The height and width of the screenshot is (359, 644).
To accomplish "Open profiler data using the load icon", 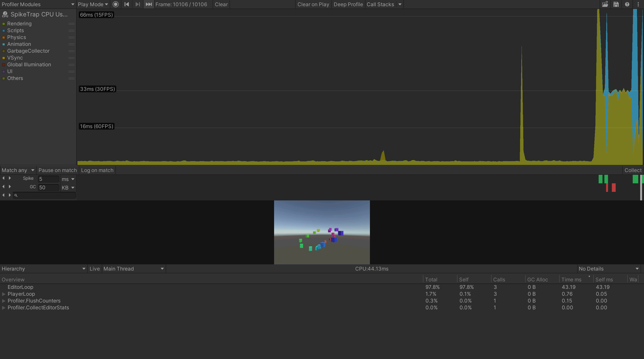I will (x=605, y=4).
